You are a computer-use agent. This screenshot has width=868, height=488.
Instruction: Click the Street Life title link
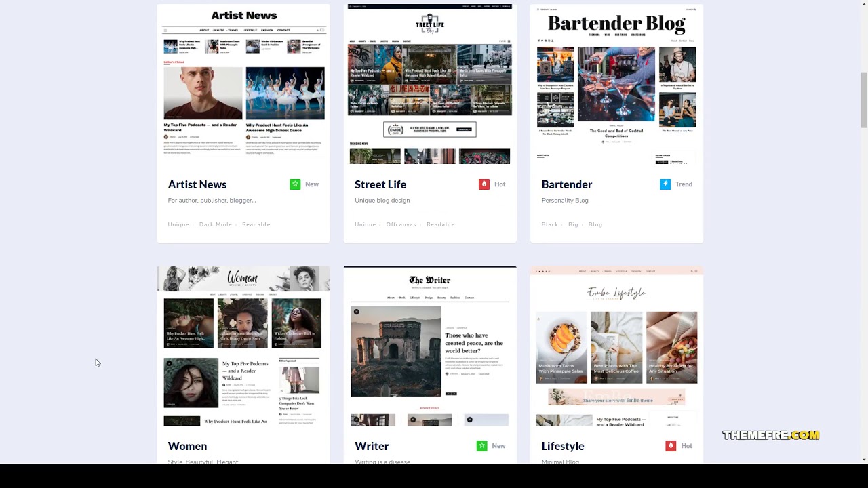380,184
